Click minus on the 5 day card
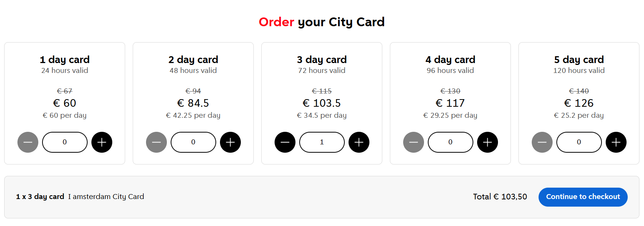The height and width of the screenshot is (226, 644). tap(542, 142)
